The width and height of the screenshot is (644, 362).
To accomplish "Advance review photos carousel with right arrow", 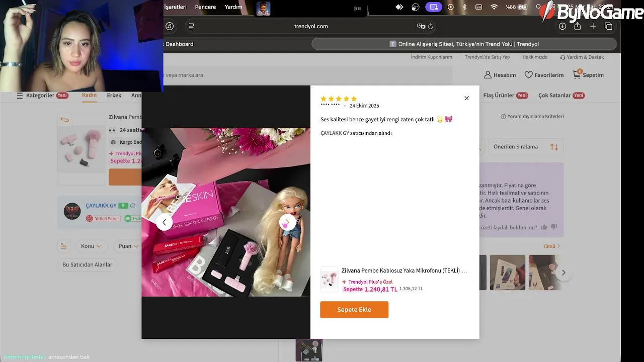I will pos(563,273).
